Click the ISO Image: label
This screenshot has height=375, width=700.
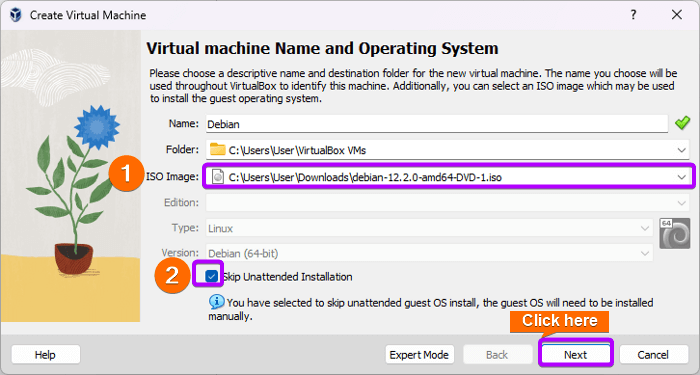[172, 177]
